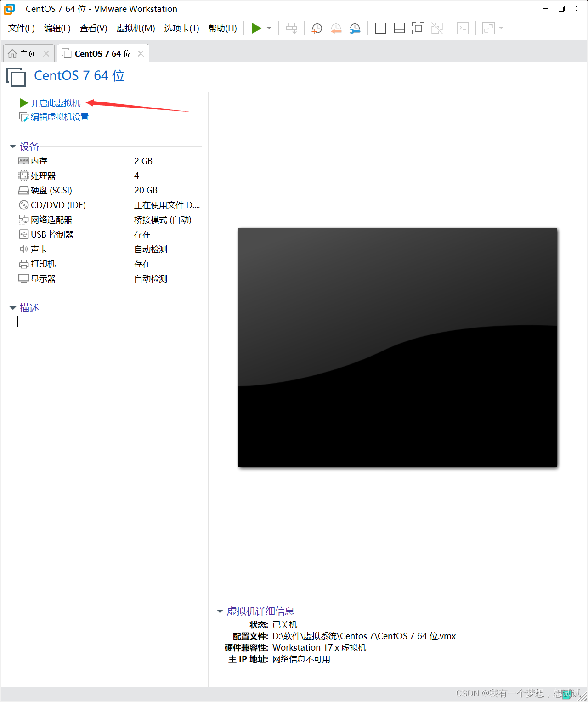Open the 编辑(E) menu
588x702 pixels.
click(57, 28)
